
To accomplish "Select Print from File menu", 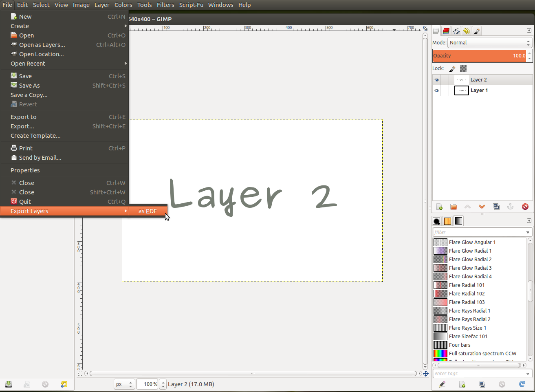I will point(64,148).
